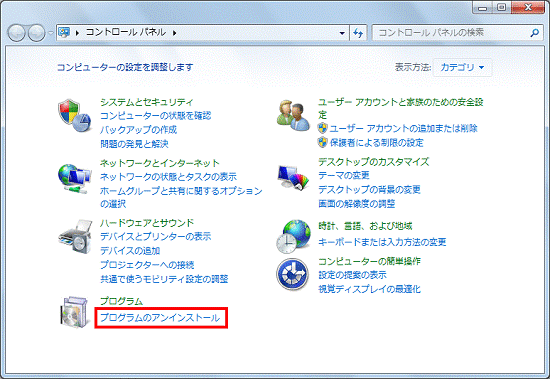The image size is (550, 379).
Task: Click テーマの変更 link
Action: pyautogui.click(x=344, y=175)
